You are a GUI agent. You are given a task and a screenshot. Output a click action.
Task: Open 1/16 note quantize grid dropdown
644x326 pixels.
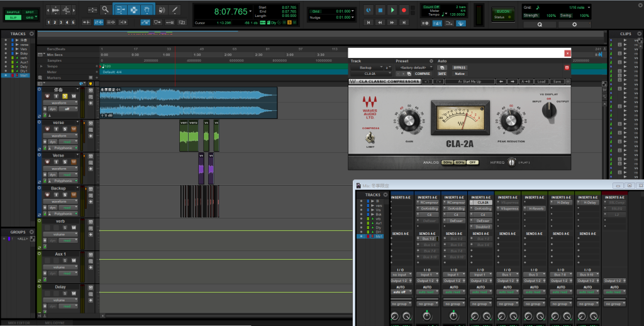click(x=589, y=8)
